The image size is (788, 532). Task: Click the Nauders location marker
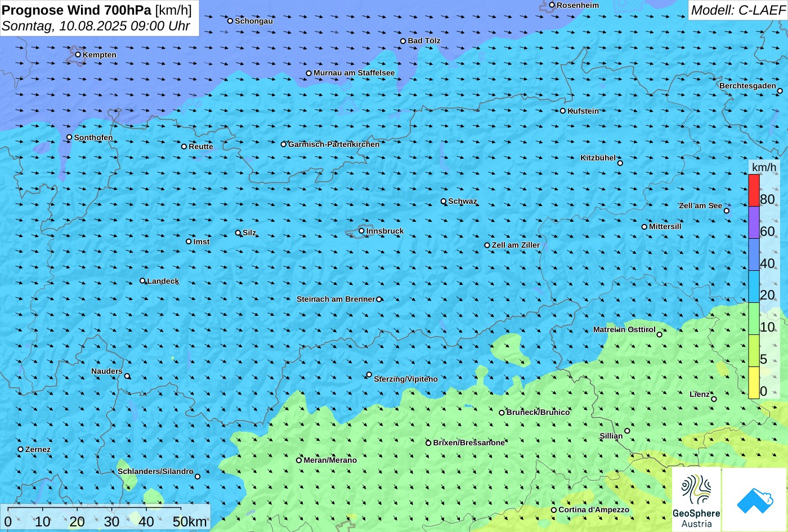click(127, 376)
